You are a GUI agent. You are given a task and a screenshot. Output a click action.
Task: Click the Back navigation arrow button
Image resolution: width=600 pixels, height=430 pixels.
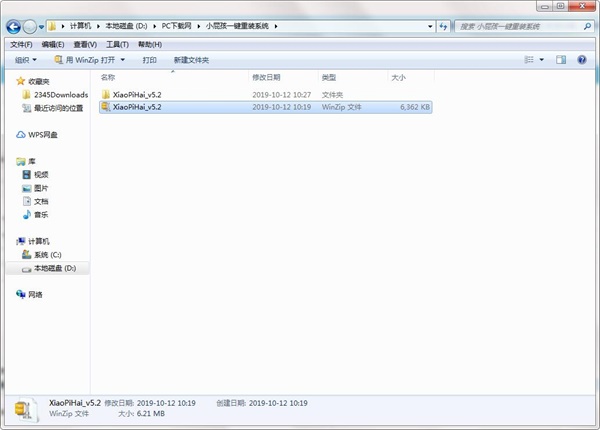click(x=14, y=27)
